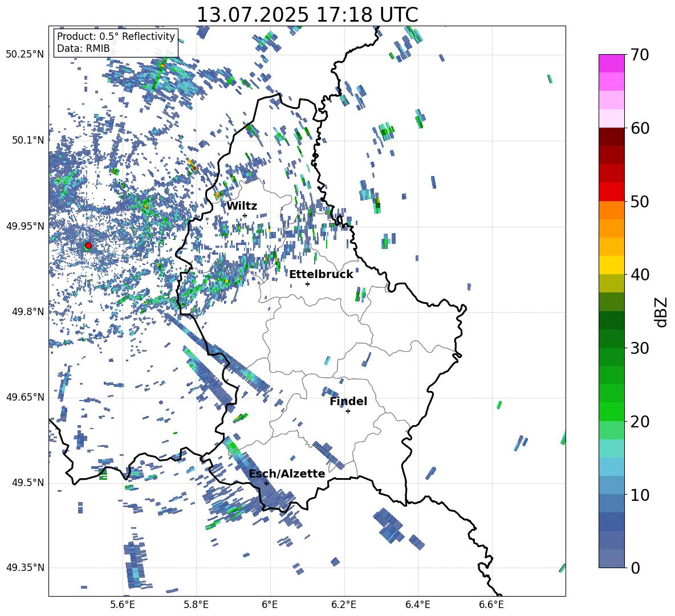Click the colorbar tick label 20
The image size is (675, 616).
click(x=640, y=422)
